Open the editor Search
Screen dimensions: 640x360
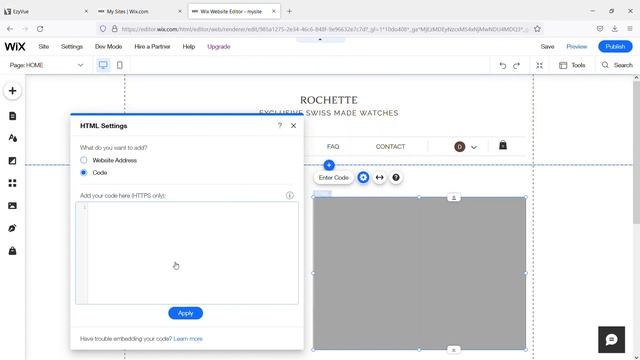click(x=617, y=65)
